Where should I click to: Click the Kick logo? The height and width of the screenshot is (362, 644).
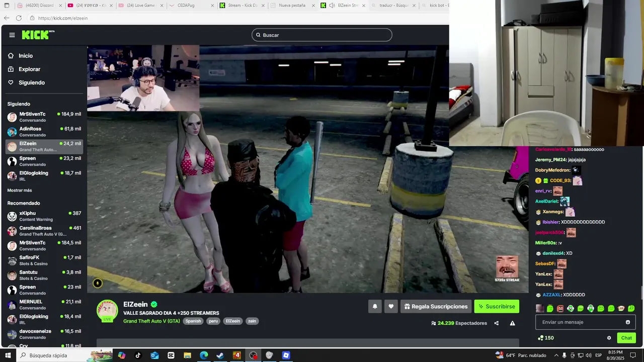pyautogui.click(x=38, y=35)
